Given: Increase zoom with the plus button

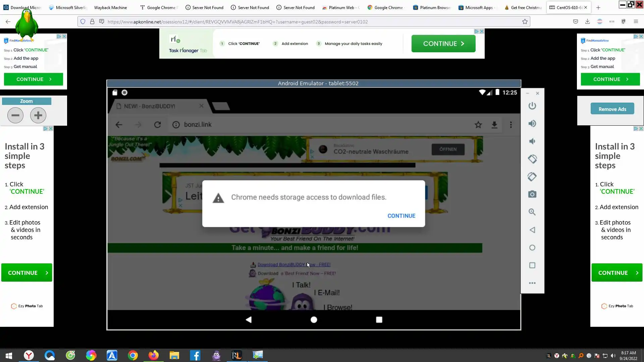Looking at the screenshot, I should (x=38, y=115).
